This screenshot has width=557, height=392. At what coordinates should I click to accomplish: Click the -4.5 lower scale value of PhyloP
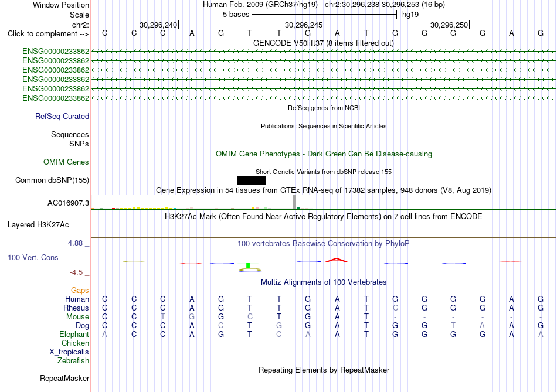pos(76,272)
